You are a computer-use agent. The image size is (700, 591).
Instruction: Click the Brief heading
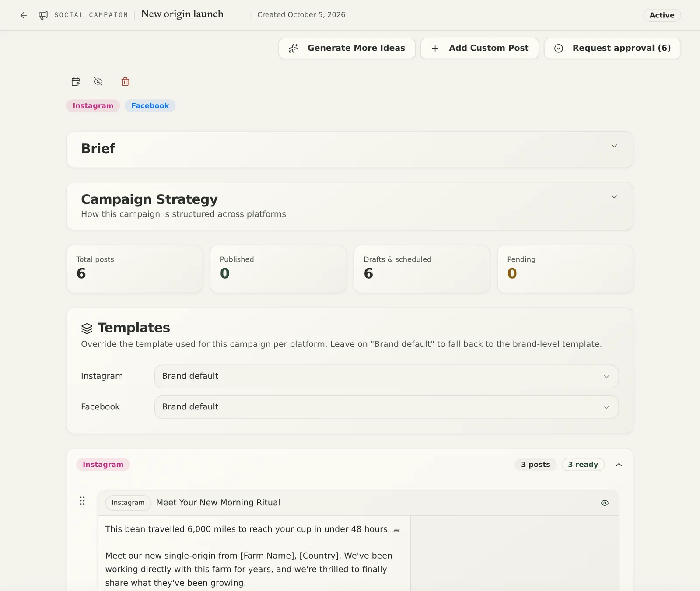(x=98, y=149)
